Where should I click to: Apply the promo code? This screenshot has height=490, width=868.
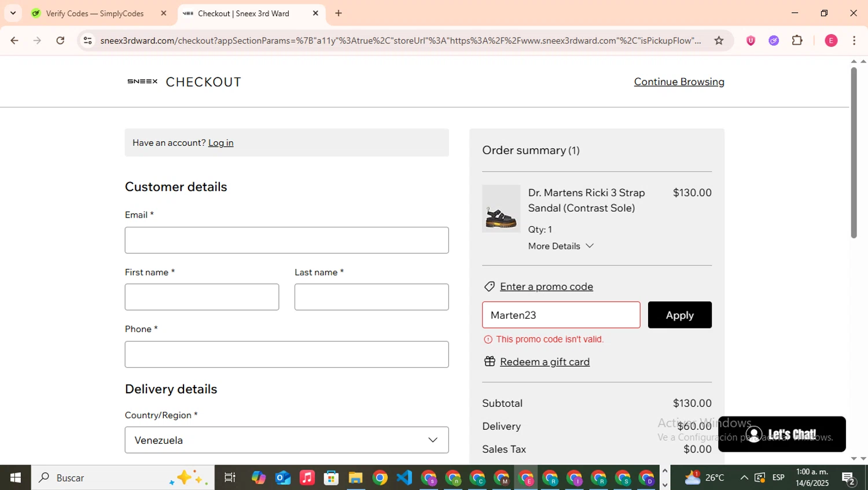[679, 315]
